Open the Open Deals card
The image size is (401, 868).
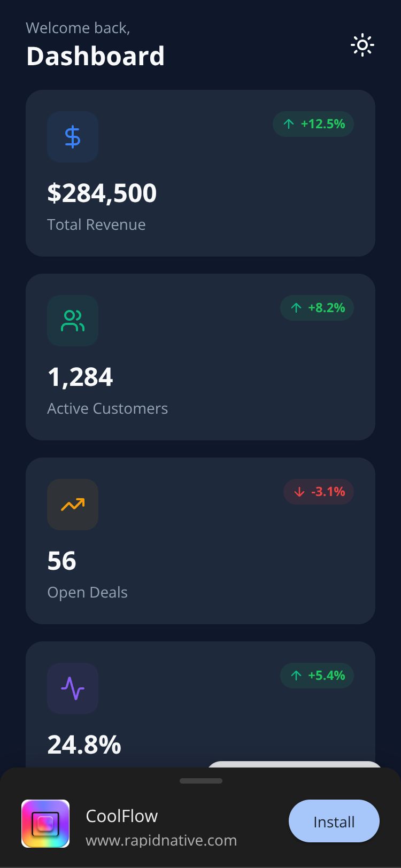[200, 541]
